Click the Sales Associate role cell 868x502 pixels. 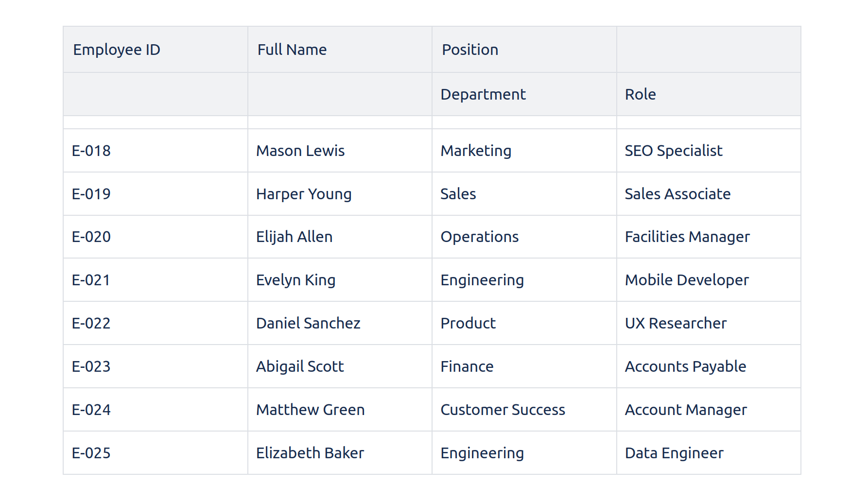coord(677,194)
